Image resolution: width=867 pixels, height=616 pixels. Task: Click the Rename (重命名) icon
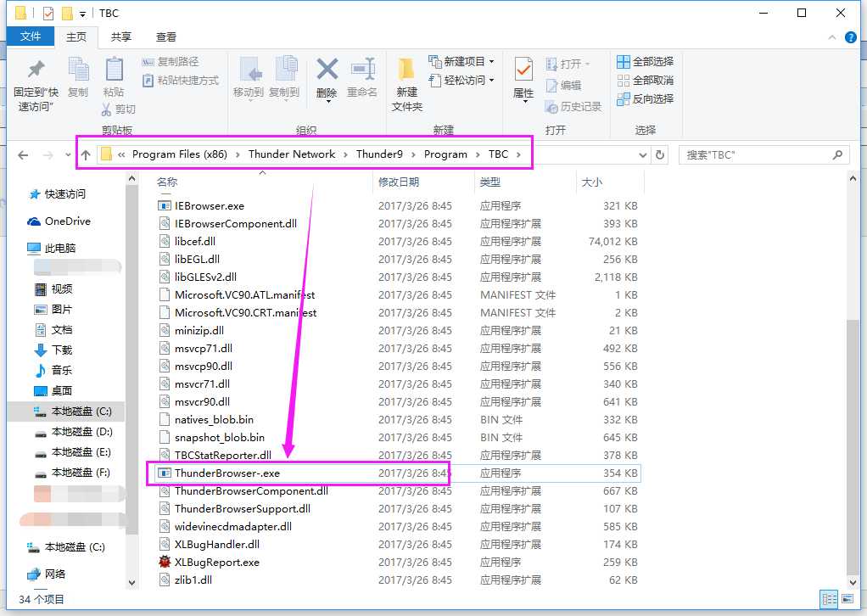tap(363, 70)
